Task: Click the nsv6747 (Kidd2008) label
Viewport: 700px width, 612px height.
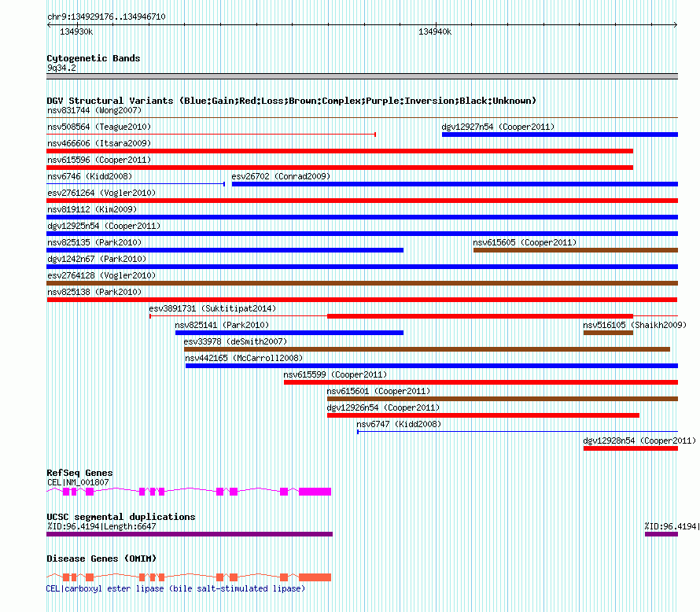Action: click(x=399, y=424)
